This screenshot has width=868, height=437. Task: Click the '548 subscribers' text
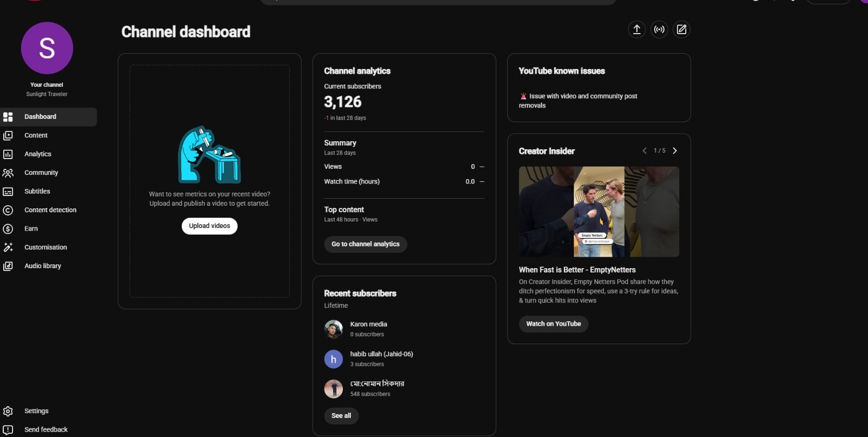click(x=371, y=394)
